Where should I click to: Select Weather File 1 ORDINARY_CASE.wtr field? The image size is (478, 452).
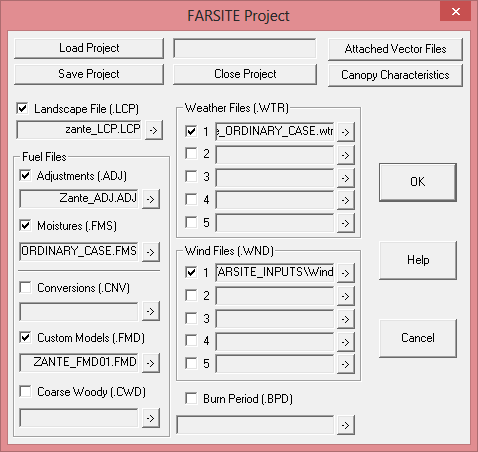[x=275, y=131]
